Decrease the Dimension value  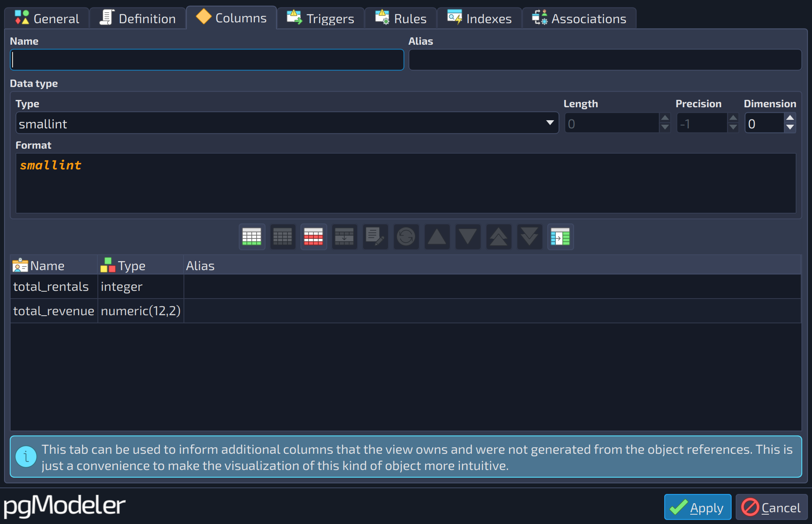pos(790,128)
